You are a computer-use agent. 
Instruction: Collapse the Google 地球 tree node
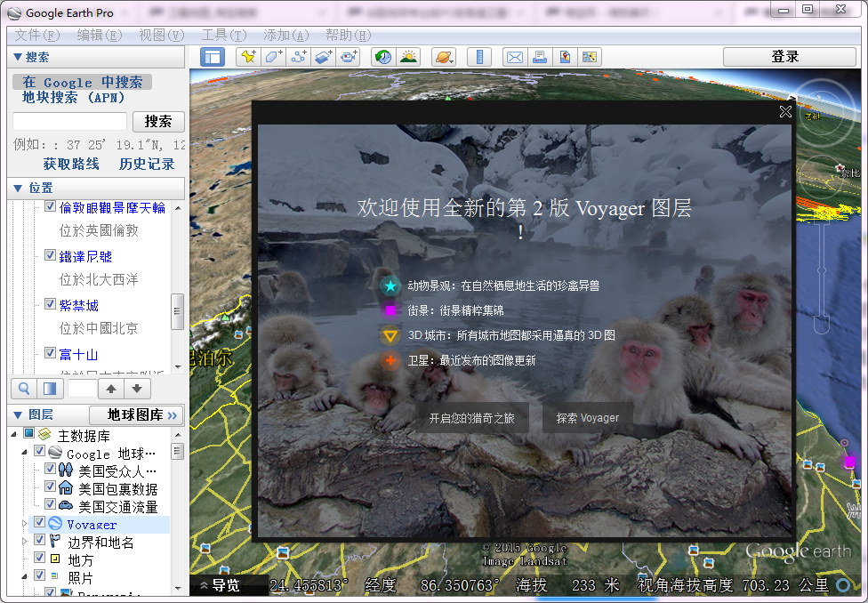tap(24, 453)
